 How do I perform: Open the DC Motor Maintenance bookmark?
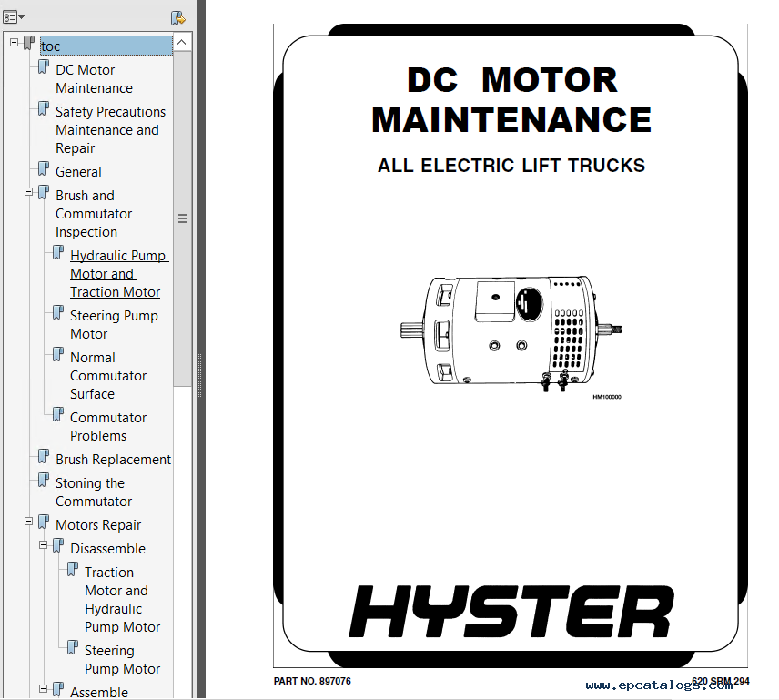(x=94, y=79)
